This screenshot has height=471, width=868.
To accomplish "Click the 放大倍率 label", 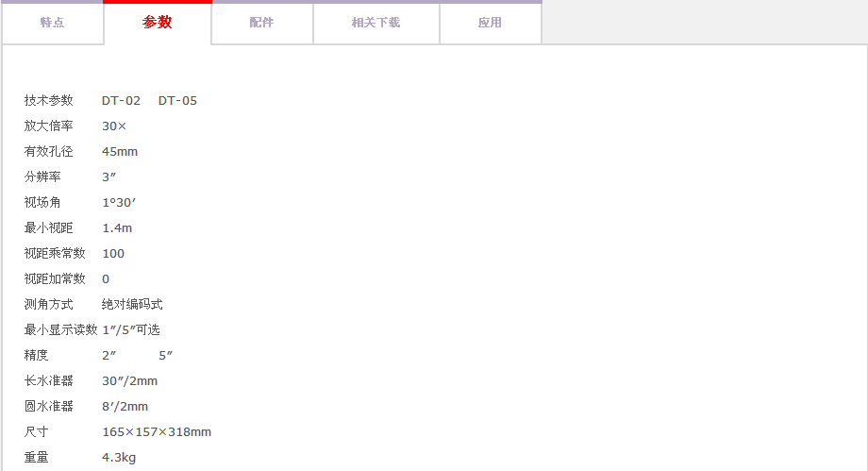I will pos(48,126).
